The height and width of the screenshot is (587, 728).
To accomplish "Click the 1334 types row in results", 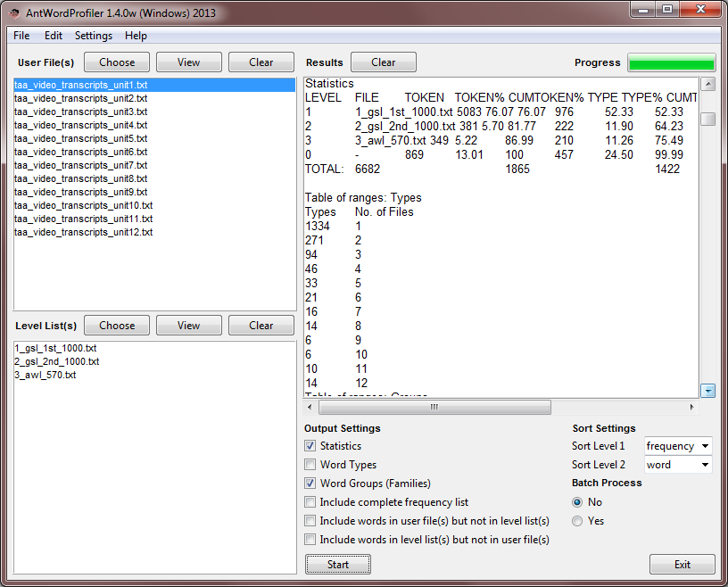I will coord(501,227).
